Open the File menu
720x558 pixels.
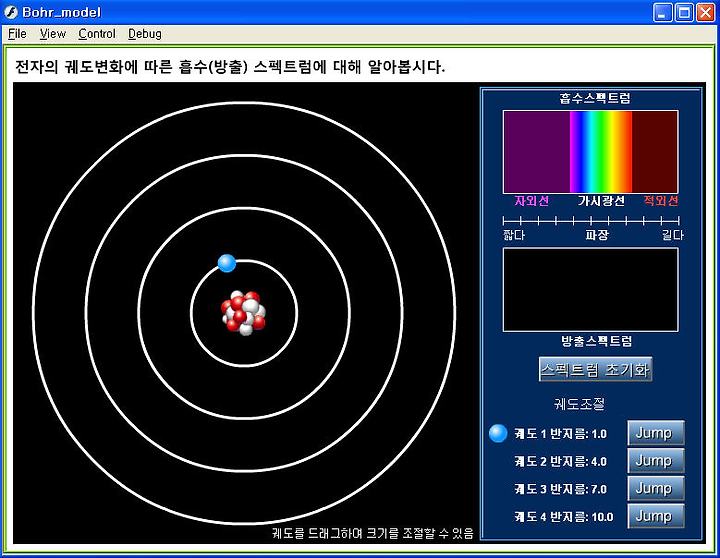point(17,34)
